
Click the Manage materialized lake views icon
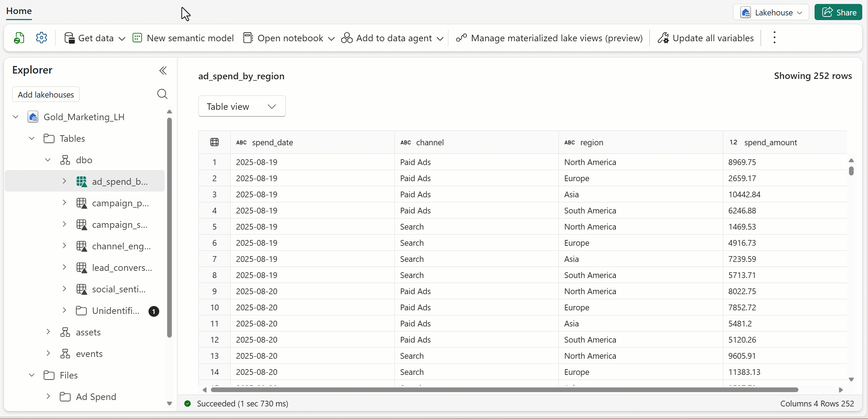click(x=461, y=38)
